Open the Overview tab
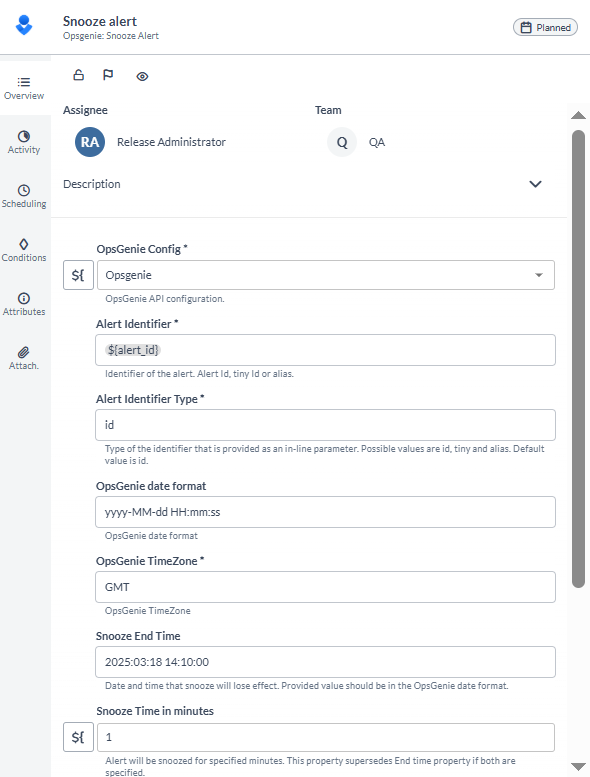Viewport: 590px width, 777px height. point(24,88)
